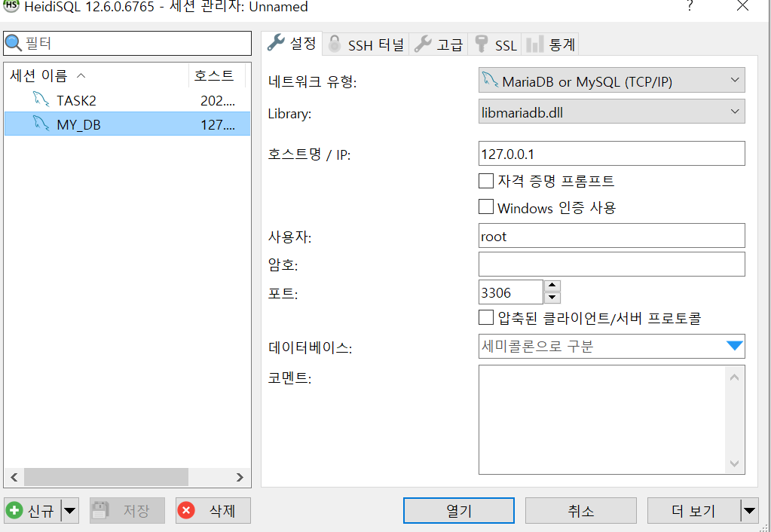Click the 127.... host value for MY_DB

tap(218, 124)
